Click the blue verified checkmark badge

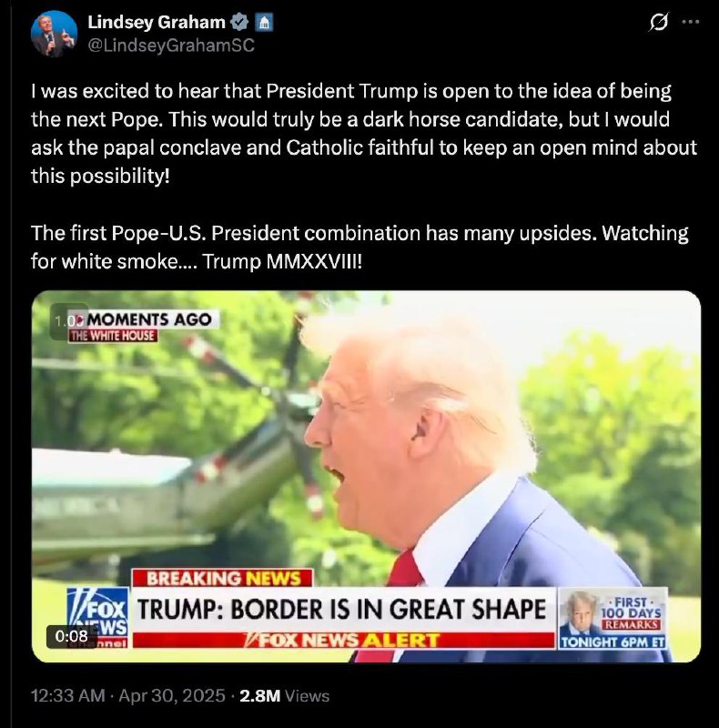(239, 22)
